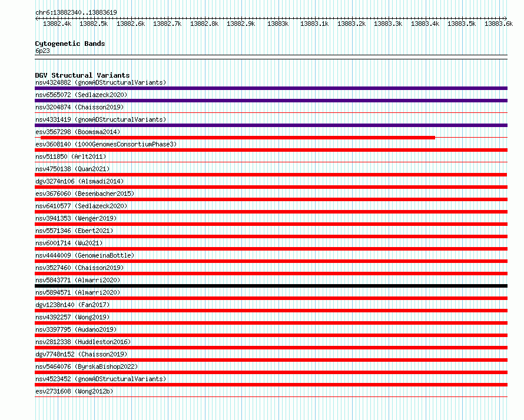Select the nsv3204874 (Chaisson2019) label
Screen dimensions: 524x420
pyautogui.click(x=79, y=107)
